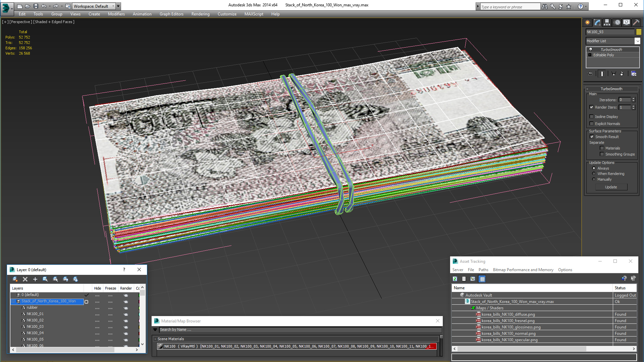Click the Favorites star icon

pos(569,6)
